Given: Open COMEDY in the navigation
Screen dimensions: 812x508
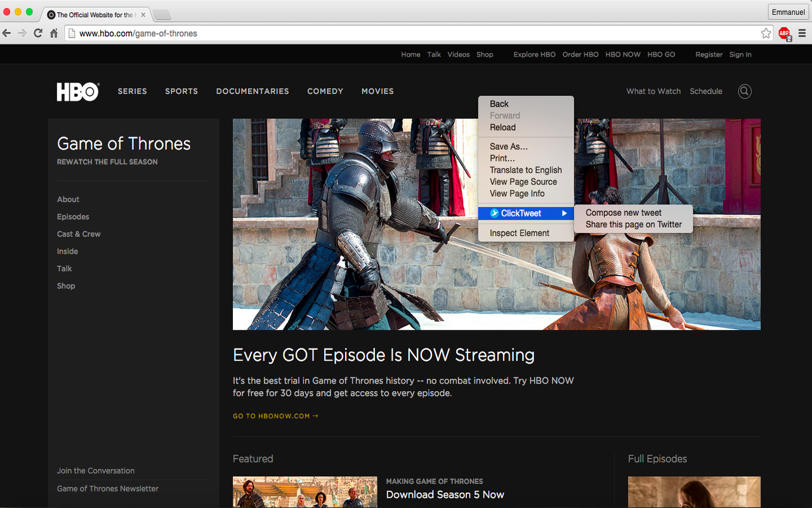Looking at the screenshot, I should coord(325,91).
